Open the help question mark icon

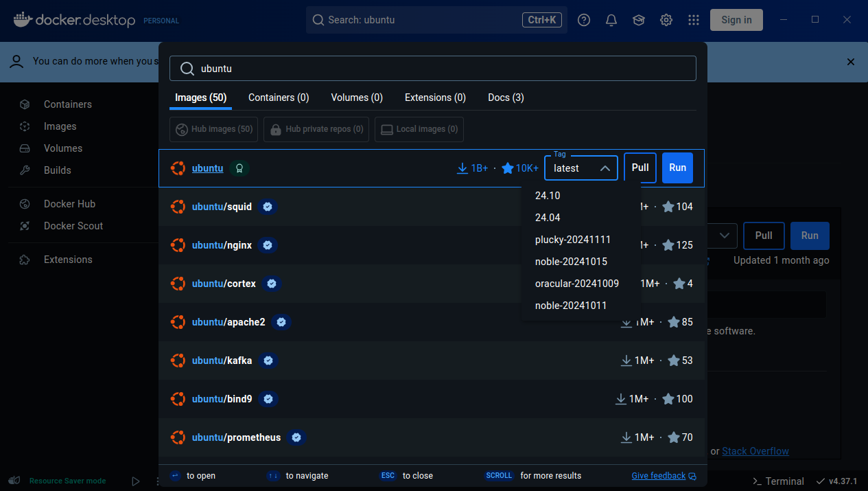pyautogui.click(x=584, y=20)
